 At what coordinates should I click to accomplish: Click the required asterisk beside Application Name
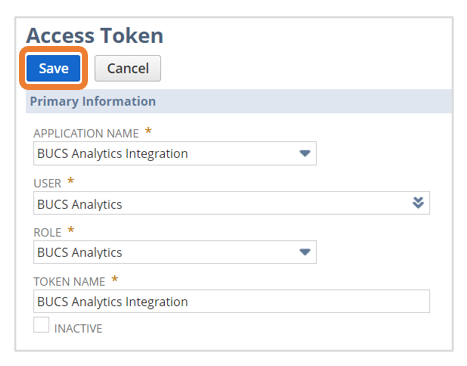148,131
